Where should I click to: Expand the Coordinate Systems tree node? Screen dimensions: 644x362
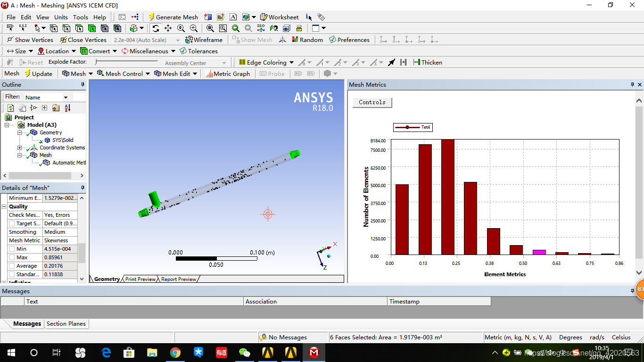[x=20, y=148]
